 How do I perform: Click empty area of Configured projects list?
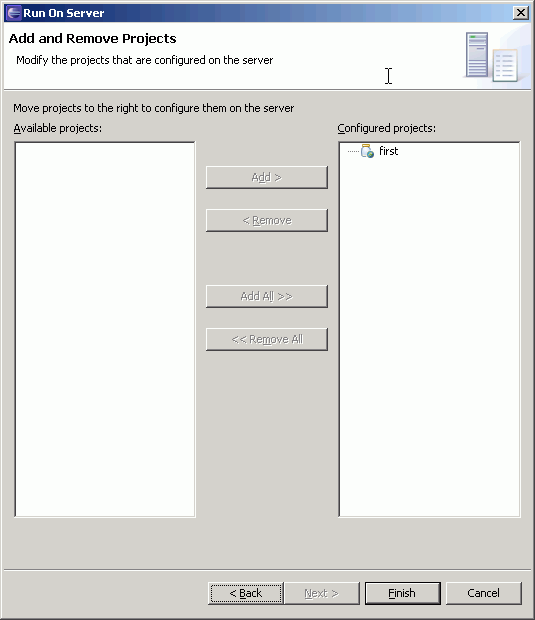429,336
